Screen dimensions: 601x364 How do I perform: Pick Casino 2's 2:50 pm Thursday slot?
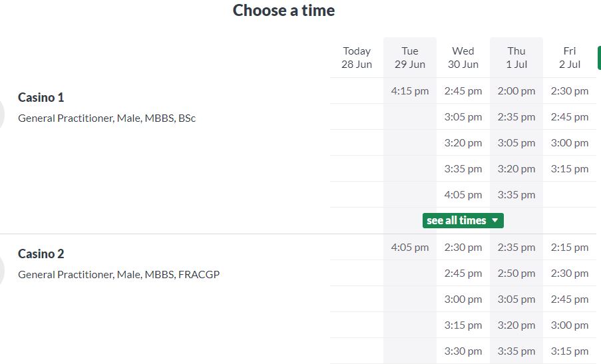[516, 273]
